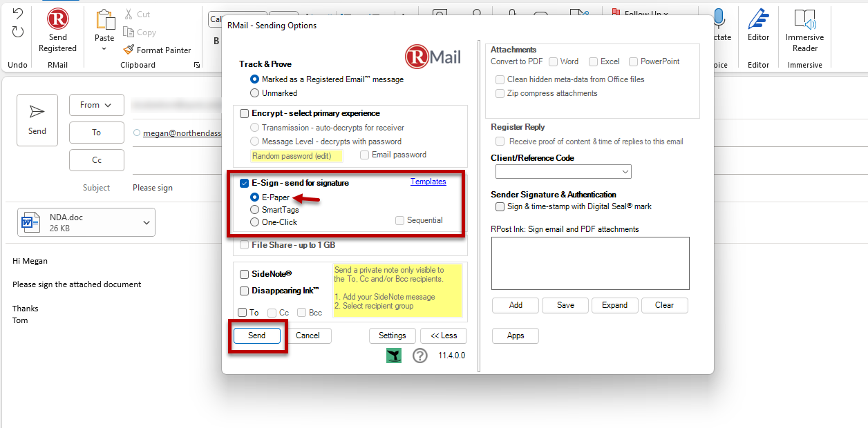Click the Bold B formatting button
Image resolution: width=868 pixels, height=428 pixels.
tap(216, 41)
